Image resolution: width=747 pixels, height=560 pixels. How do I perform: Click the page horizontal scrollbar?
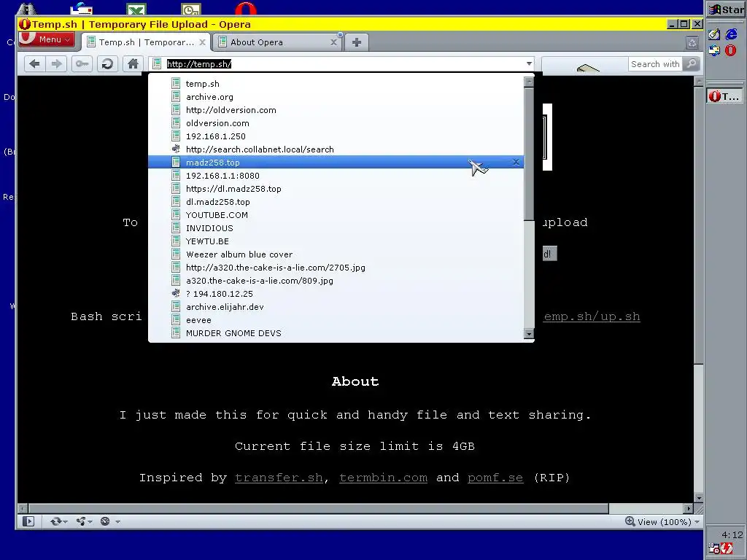point(318,508)
